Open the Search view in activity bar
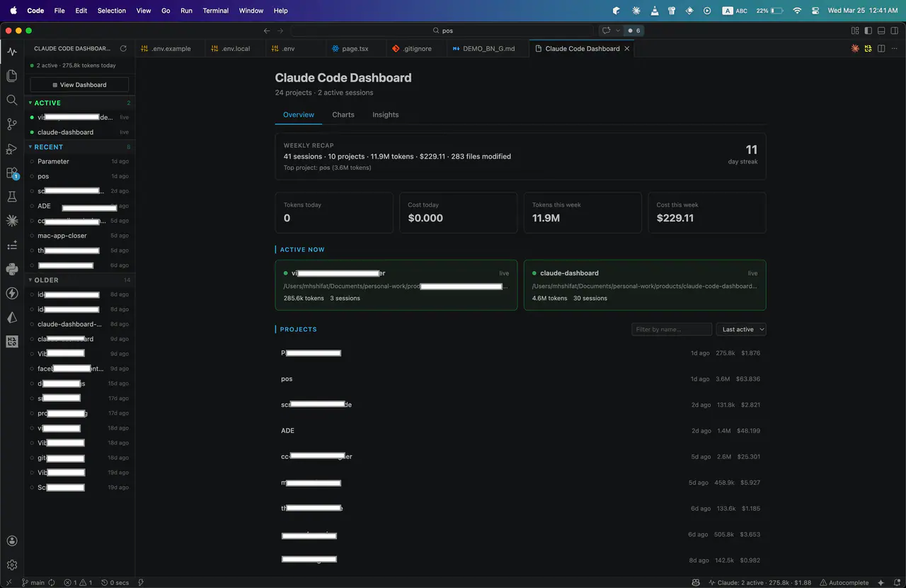The image size is (906, 588). (11, 100)
